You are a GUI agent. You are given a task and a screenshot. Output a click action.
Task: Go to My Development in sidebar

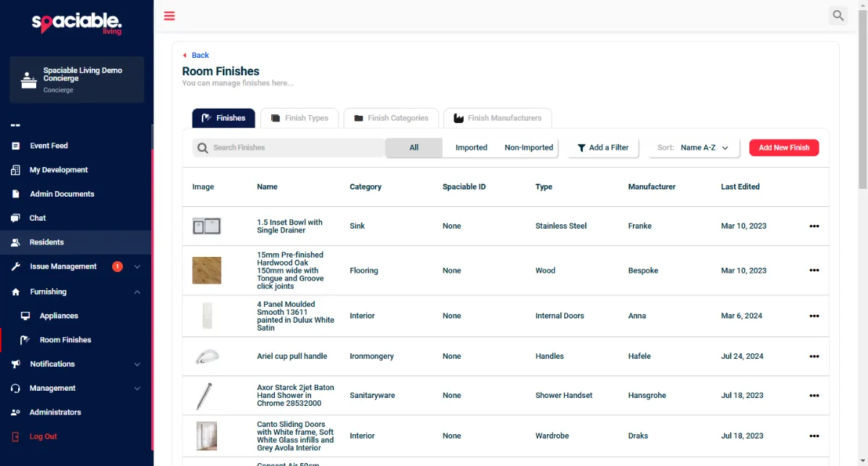[59, 170]
